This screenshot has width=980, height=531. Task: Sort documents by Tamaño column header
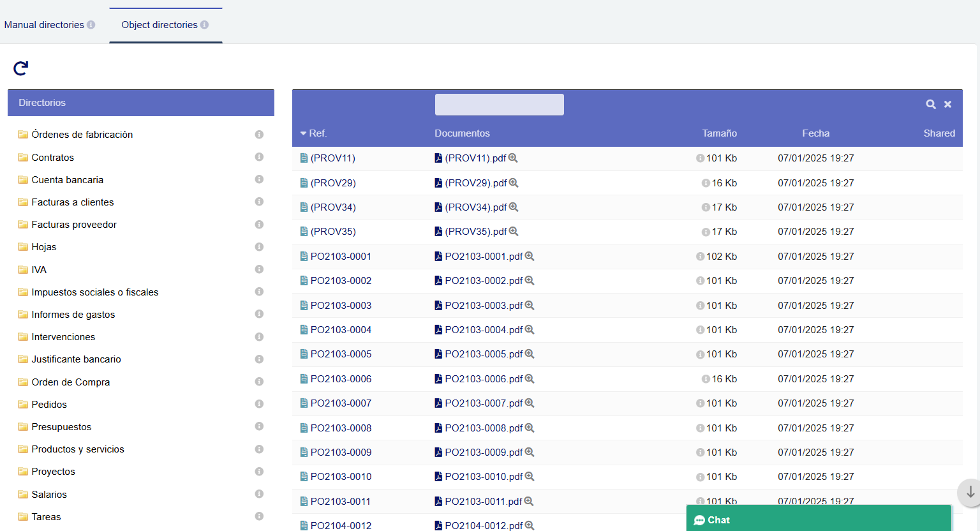[719, 133]
